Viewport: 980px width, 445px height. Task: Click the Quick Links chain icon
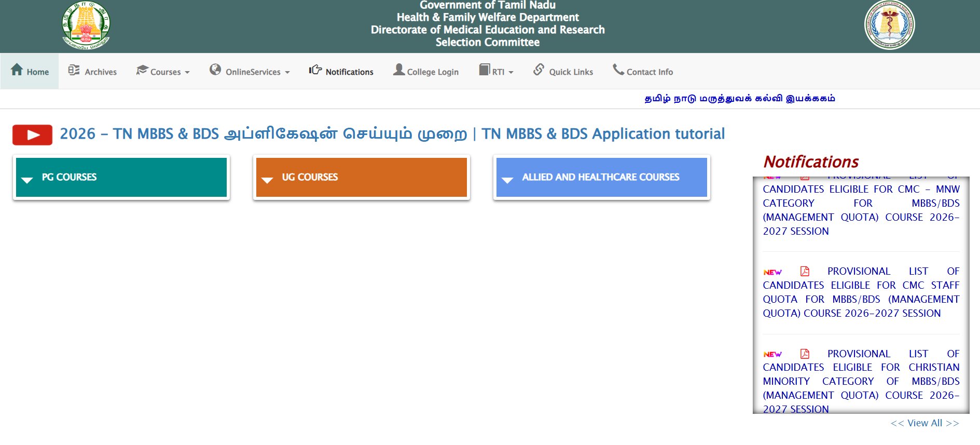tap(539, 70)
